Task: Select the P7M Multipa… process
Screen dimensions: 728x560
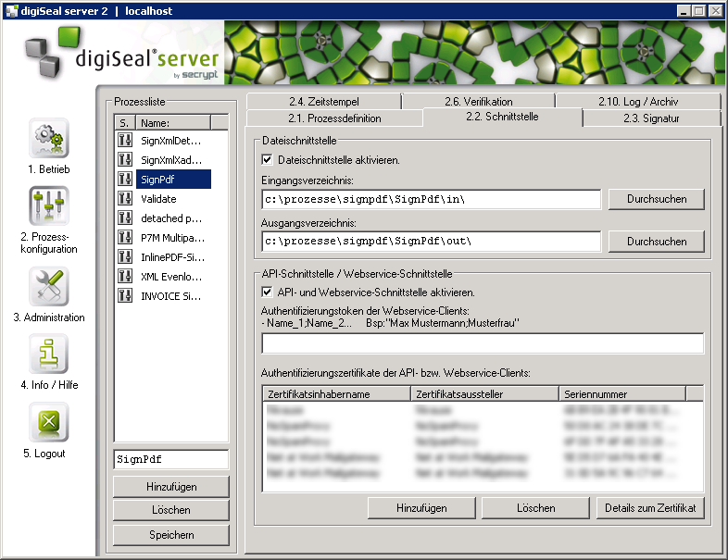Action: 172,238
